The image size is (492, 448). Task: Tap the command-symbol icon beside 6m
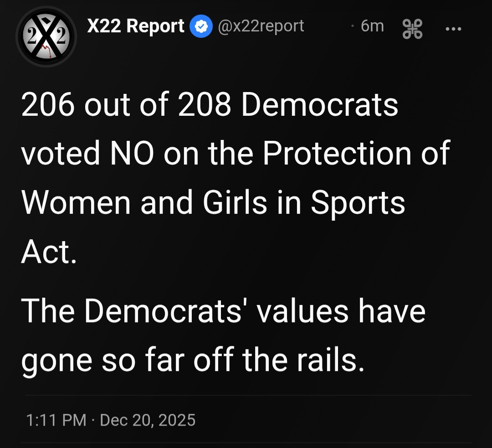(x=412, y=28)
